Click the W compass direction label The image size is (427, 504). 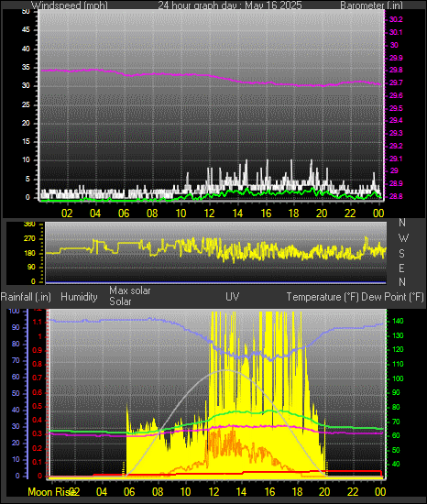pos(403,238)
